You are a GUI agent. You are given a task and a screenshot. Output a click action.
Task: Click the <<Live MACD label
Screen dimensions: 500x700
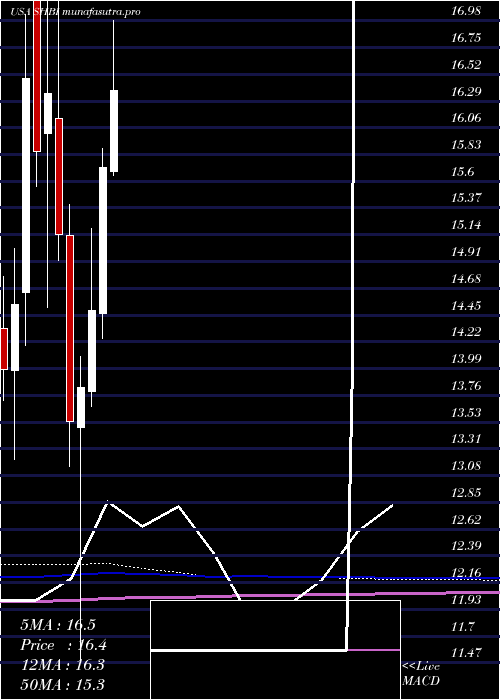pos(421,674)
